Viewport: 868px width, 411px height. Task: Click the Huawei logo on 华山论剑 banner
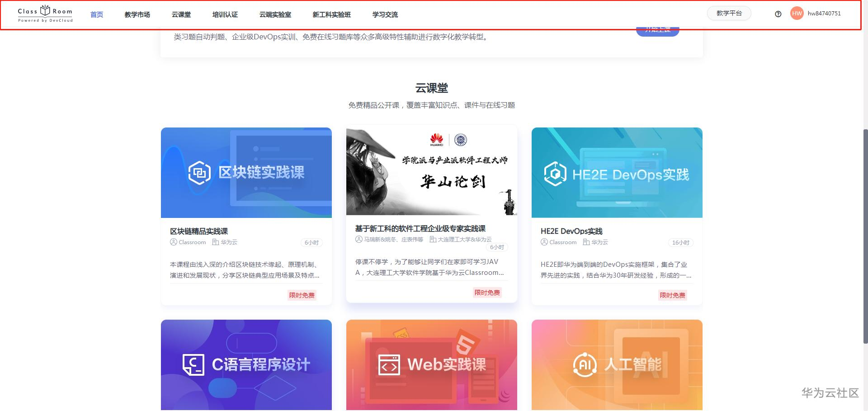click(x=437, y=140)
